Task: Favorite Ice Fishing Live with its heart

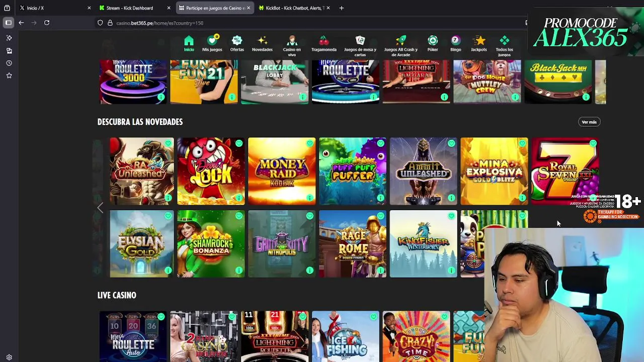Action: pos(373,317)
